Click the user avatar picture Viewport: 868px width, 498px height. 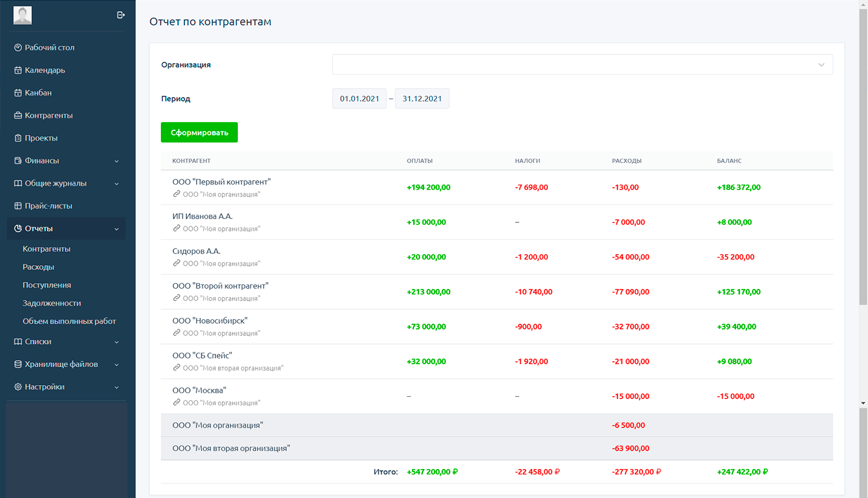click(x=23, y=15)
